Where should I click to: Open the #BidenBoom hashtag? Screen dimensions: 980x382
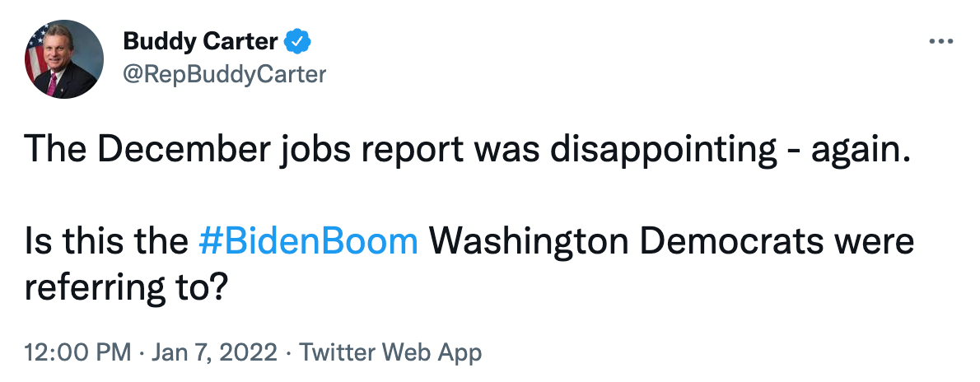(309, 241)
